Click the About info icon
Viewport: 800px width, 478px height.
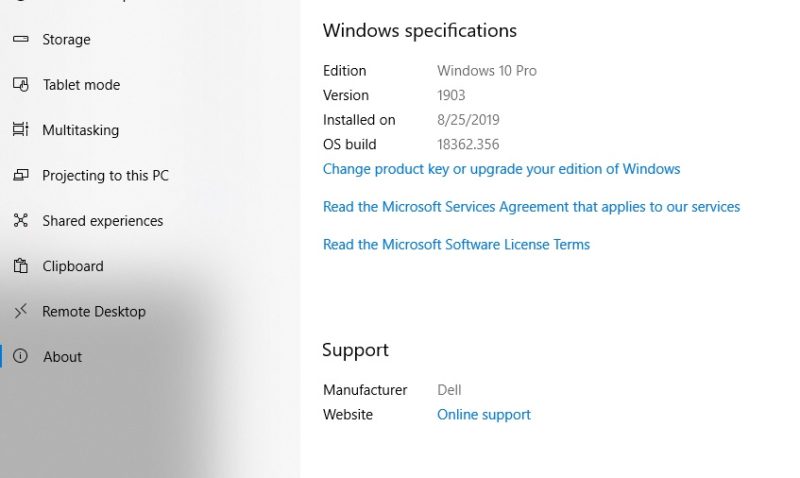coord(20,357)
